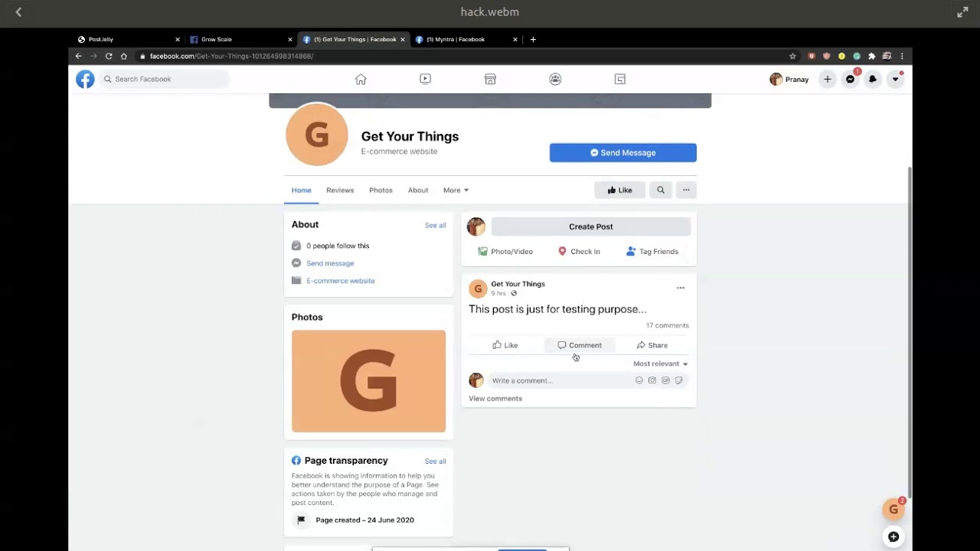Click the new message compose icon
The width and height of the screenshot is (980, 551).
(x=893, y=537)
